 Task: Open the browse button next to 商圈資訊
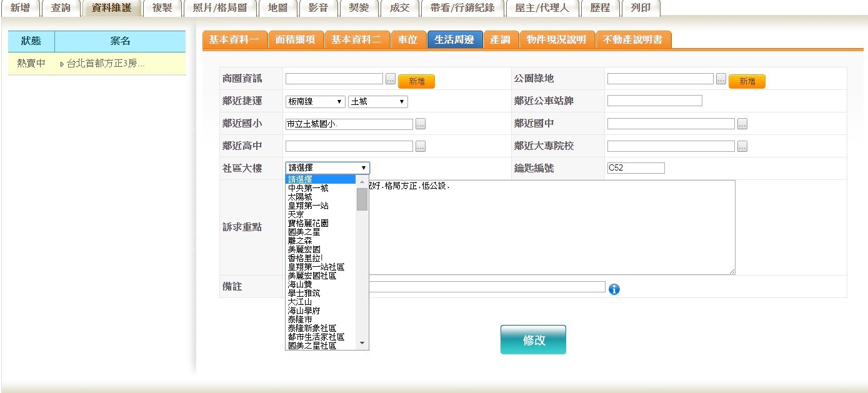point(390,79)
